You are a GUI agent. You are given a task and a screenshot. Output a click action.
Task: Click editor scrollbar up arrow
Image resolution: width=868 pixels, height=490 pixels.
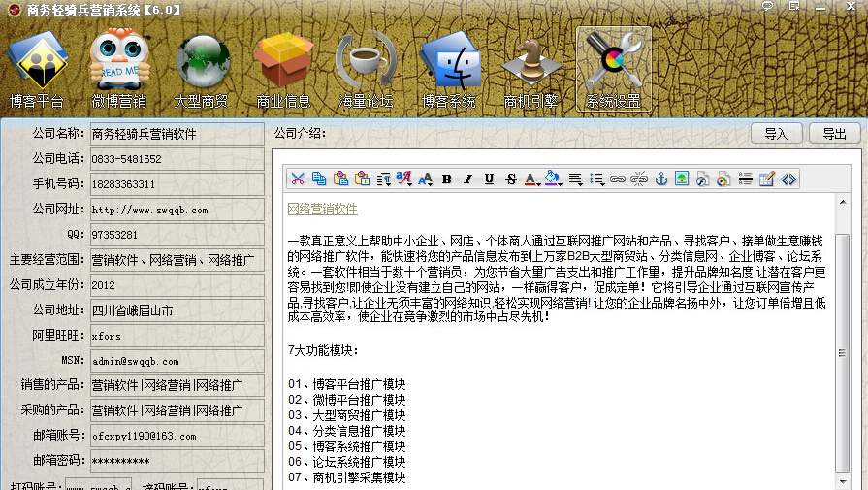[x=842, y=202]
